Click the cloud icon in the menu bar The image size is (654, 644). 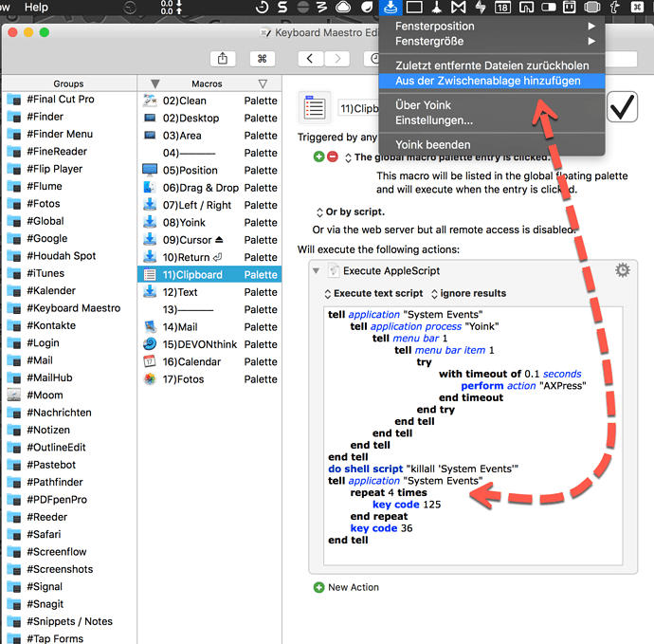click(x=343, y=7)
